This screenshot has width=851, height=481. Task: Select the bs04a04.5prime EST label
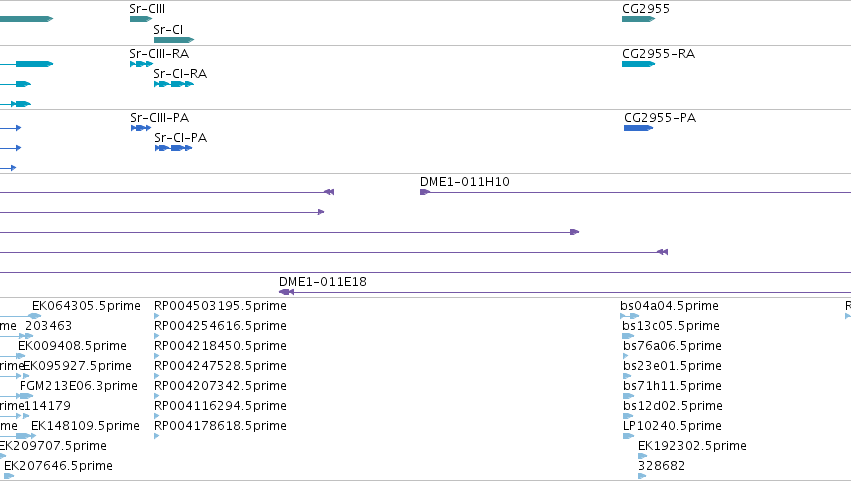[669, 306]
